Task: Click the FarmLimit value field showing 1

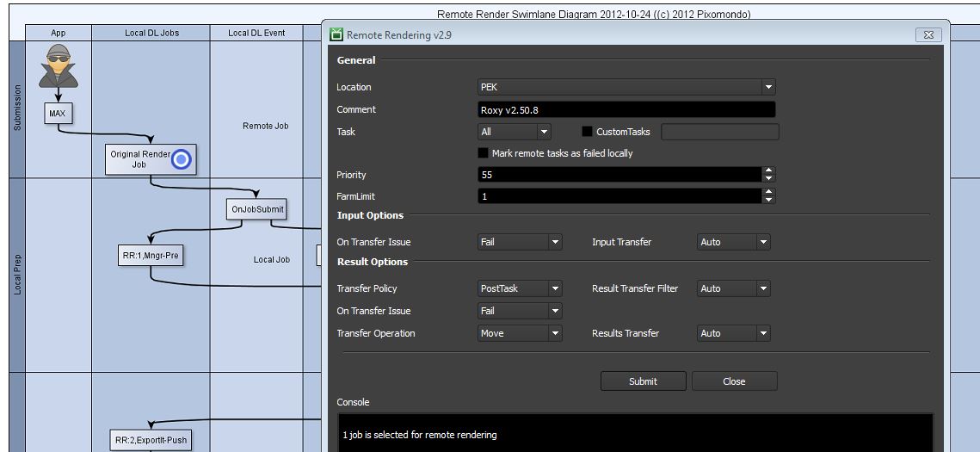Action: (x=620, y=196)
